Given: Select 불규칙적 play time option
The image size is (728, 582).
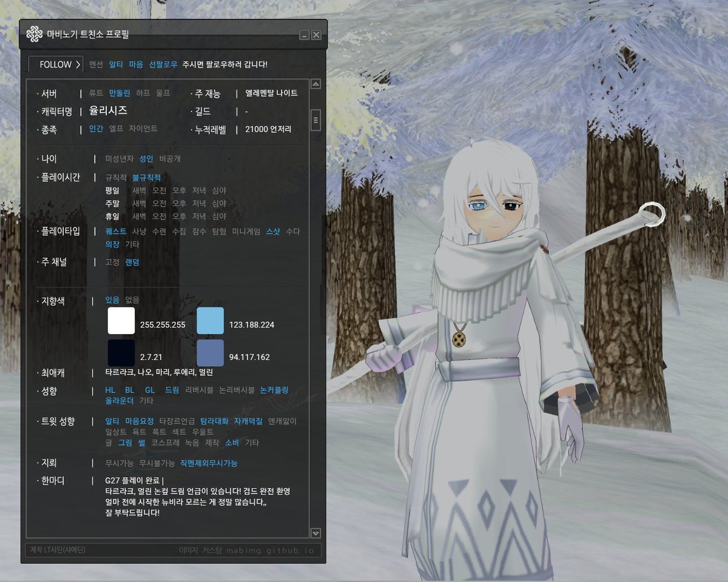Looking at the screenshot, I should point(147,178).
